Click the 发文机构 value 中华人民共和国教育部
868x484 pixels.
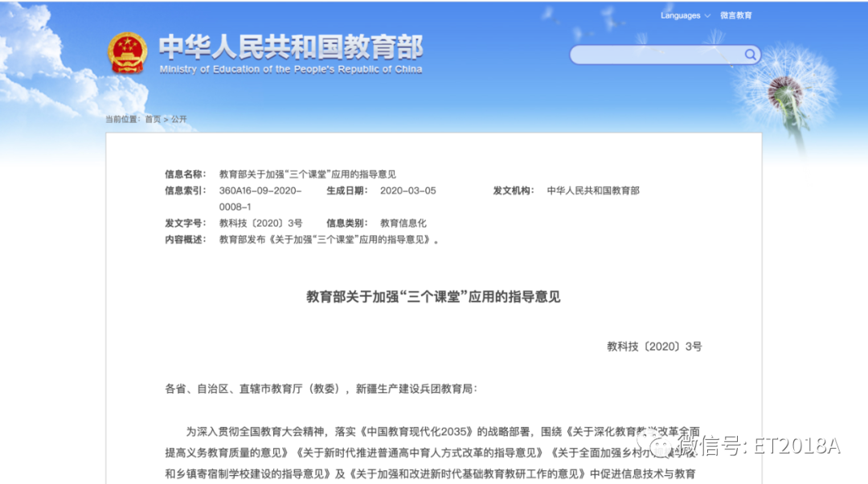(x=595, y=191)
